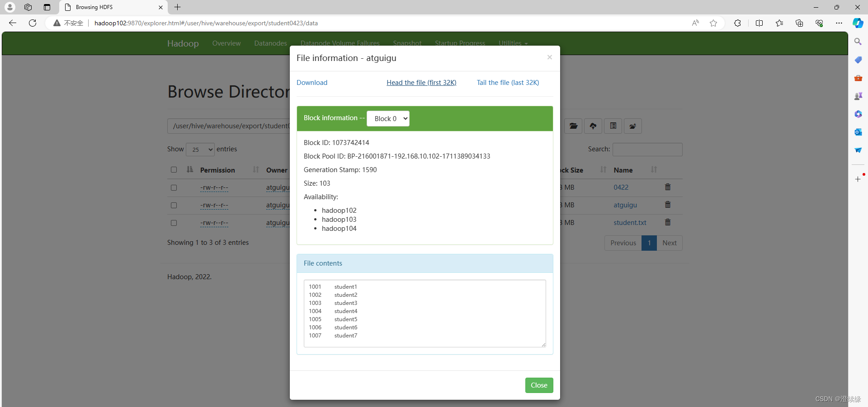The height and width of the screenshot is (407, 868).
Task: Click the upload files icon
Action: coord(593,126)
